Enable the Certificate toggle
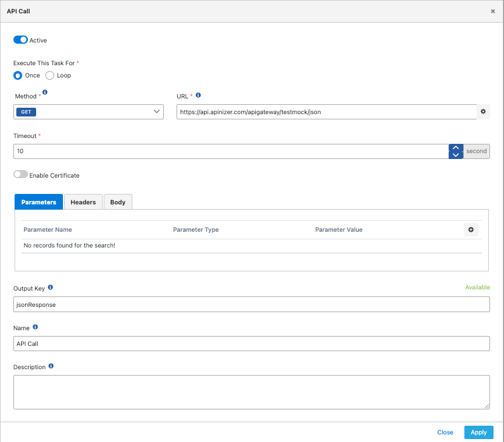Screen dimensions: 504x442 tap(20, 175)
